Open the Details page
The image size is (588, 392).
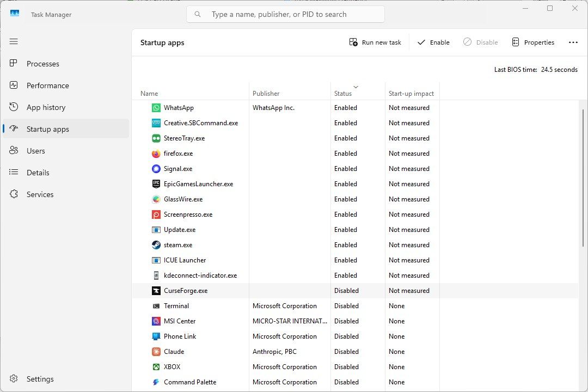point(66,173)
